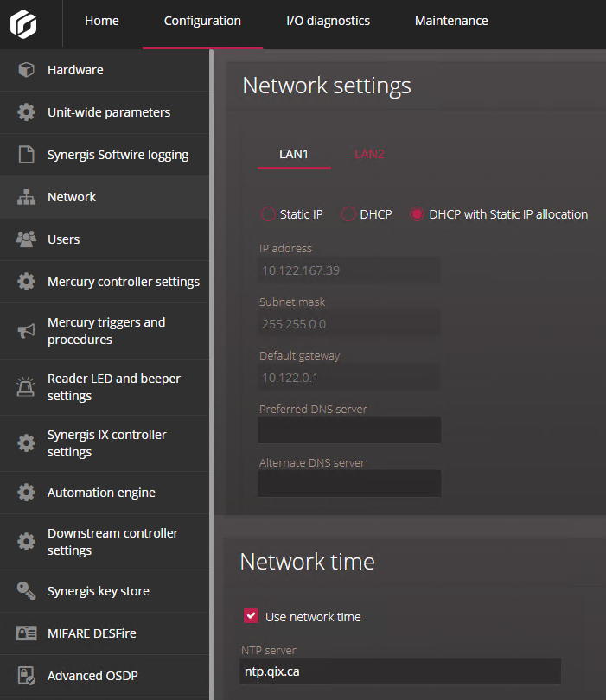Select the MIFARE DESFire card icon
This screenshot has height=700, width=606.
(x=24, y=633)
